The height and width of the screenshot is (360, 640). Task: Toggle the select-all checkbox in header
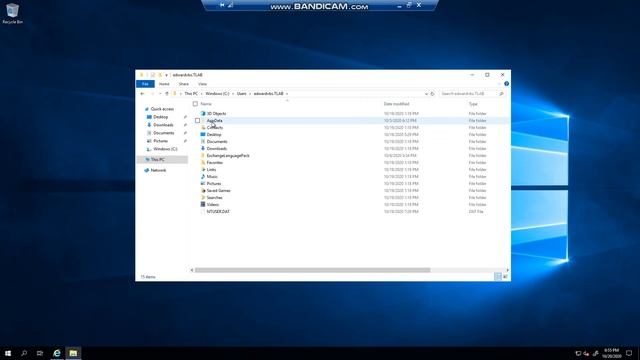pyautogui.click(x=196, y=104)
